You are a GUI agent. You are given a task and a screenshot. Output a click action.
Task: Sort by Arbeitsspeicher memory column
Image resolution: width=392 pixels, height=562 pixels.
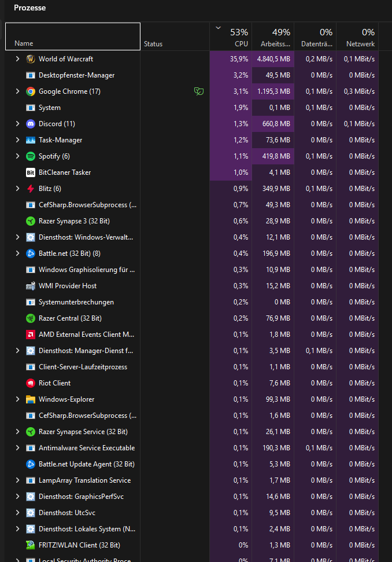(x=273, y=38)
